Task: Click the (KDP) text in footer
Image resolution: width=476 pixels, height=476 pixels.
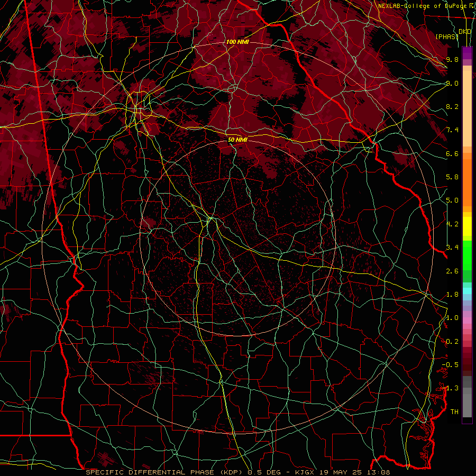Action: 232,472
